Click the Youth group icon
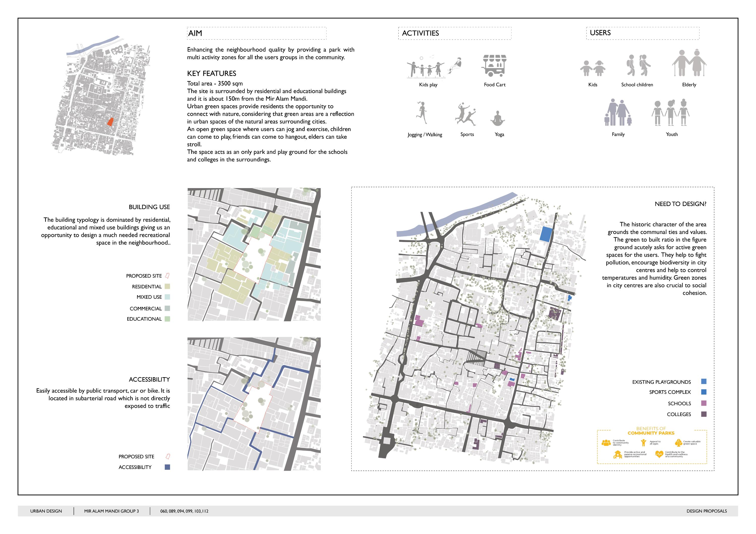The image size is (756, 534). click(x=671, y=113)
